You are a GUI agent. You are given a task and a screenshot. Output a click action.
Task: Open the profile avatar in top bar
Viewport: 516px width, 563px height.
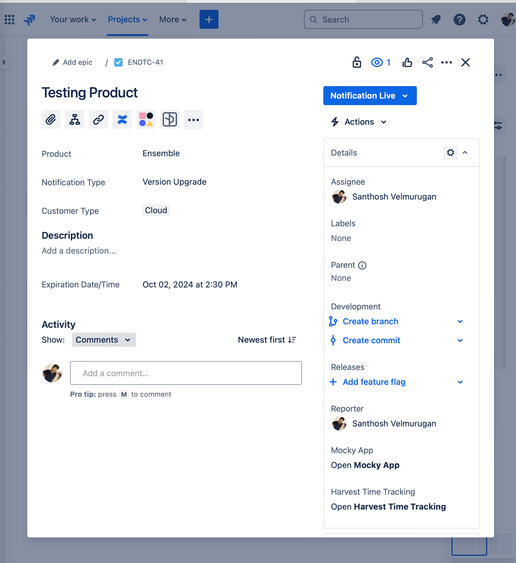point(508,19)
